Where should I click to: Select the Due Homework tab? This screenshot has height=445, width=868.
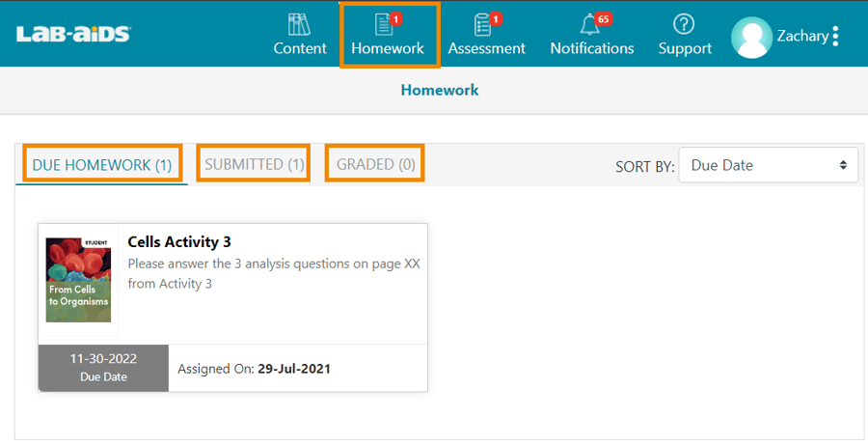pos(101,165)
